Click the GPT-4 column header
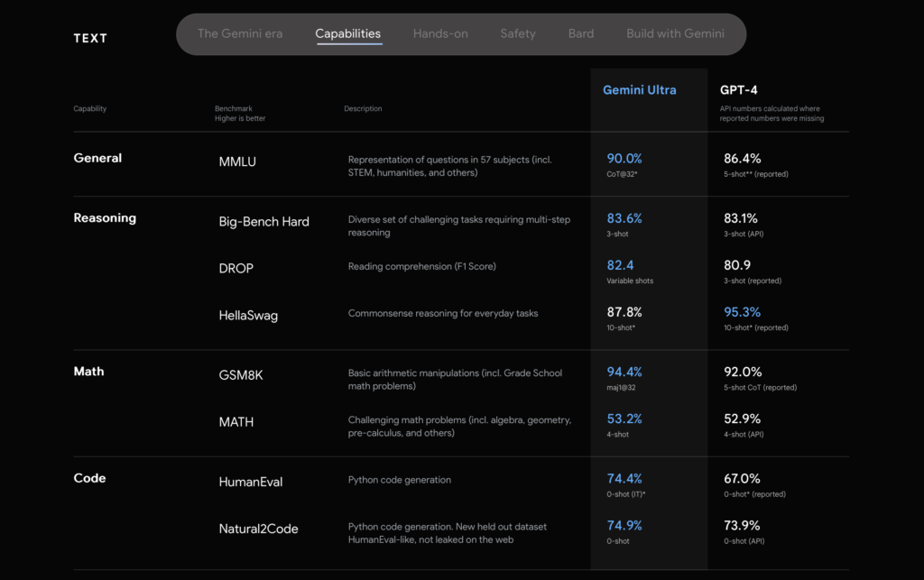924x580 pixels. [738, 90]
